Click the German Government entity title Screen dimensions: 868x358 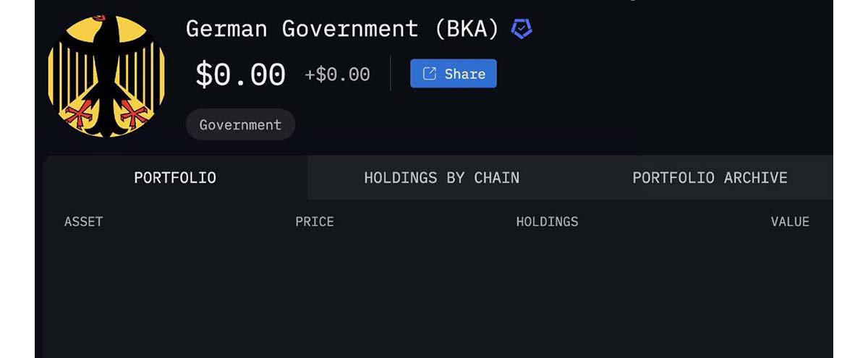tap(302, 29)
